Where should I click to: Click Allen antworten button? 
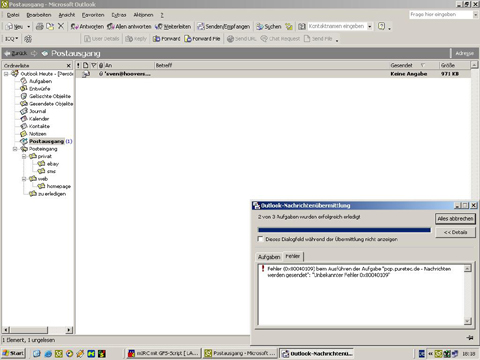(x=129, y=26)
